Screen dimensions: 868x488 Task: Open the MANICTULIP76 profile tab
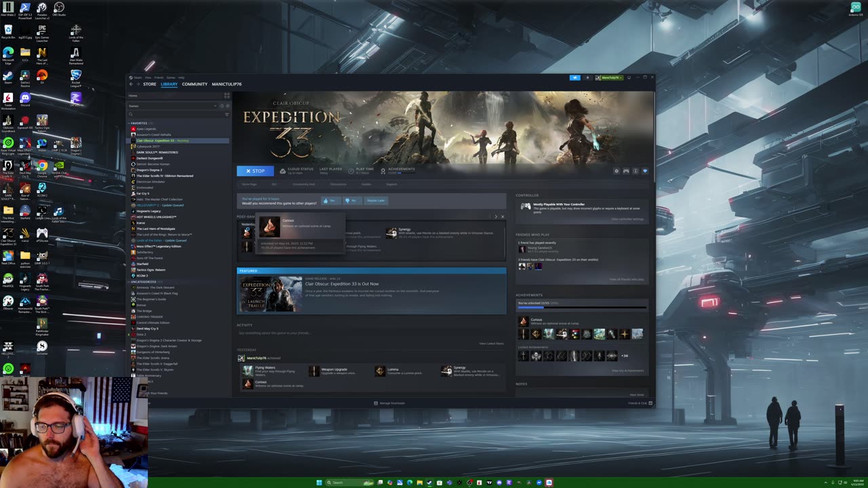pyautogui.click(x=226, y=84)
